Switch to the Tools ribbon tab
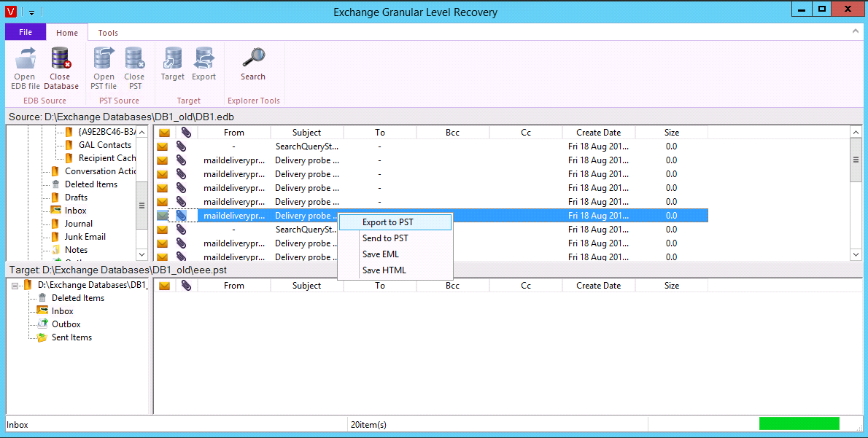Viewport: 868px width, 438px height. pyautogui.click(x=108, y=33)
